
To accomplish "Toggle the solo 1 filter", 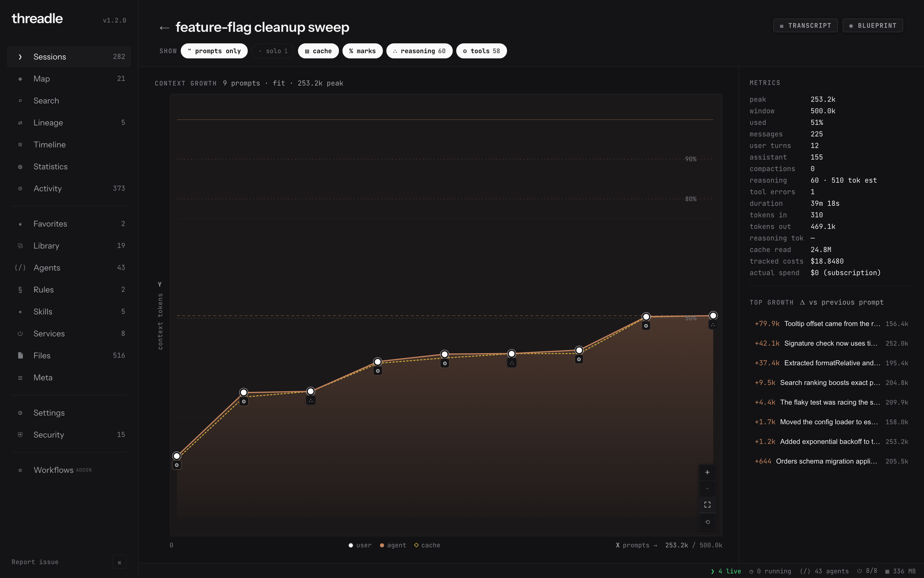I will pos(273,51).
